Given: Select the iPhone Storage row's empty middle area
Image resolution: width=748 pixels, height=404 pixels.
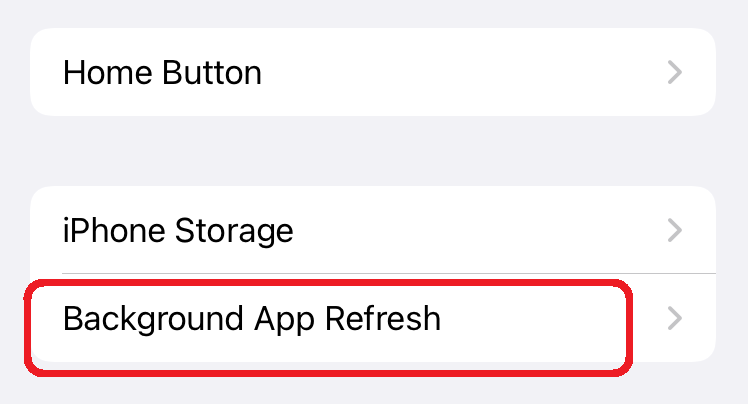Looking at the screenshot, I should (x=480, y=231).
